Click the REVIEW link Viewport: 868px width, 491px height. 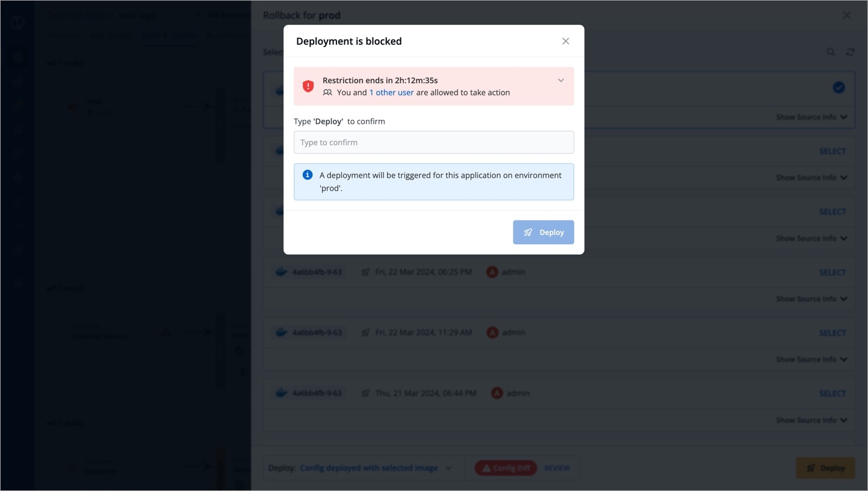[557, 468]
